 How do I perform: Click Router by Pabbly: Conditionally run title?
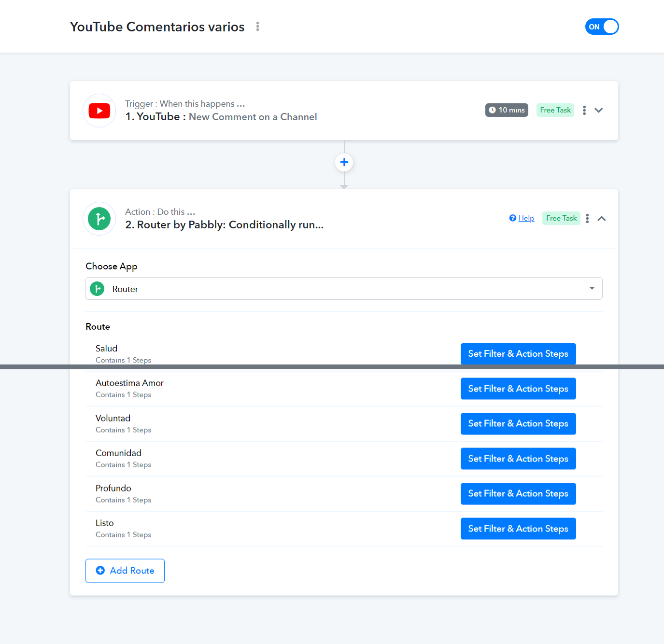coord(225,225)
